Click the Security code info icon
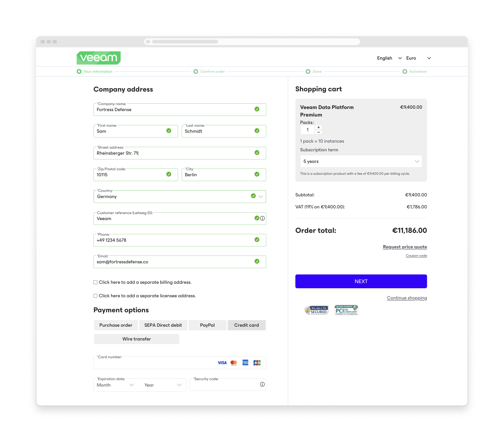504x442 pixels. click(262, 384)
